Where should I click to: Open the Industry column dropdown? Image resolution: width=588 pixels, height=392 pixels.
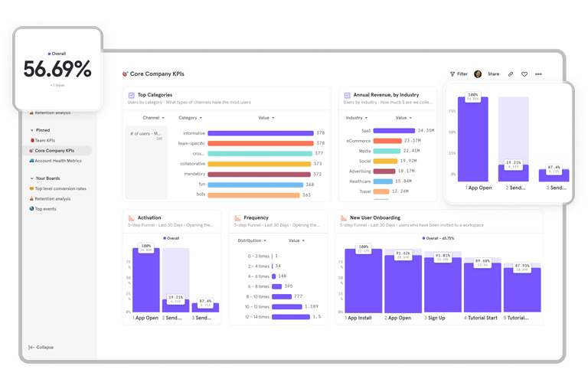356,118
